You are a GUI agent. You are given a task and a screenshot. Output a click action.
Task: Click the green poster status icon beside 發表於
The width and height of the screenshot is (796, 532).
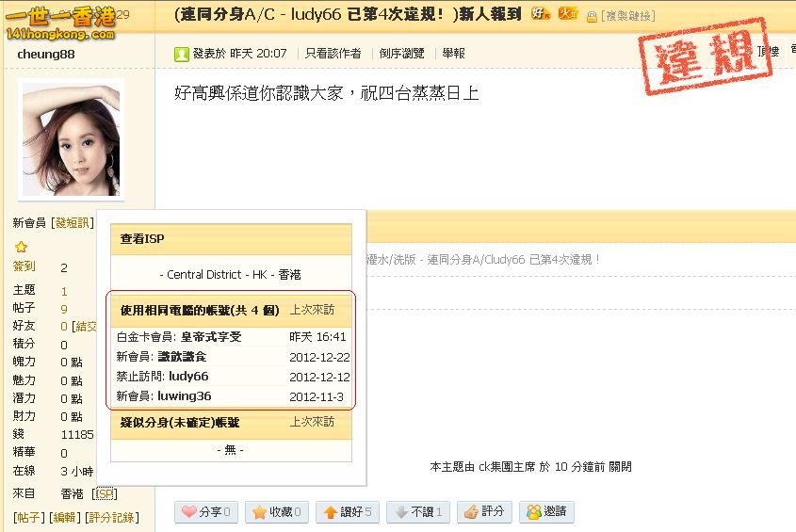coord(181,54)
